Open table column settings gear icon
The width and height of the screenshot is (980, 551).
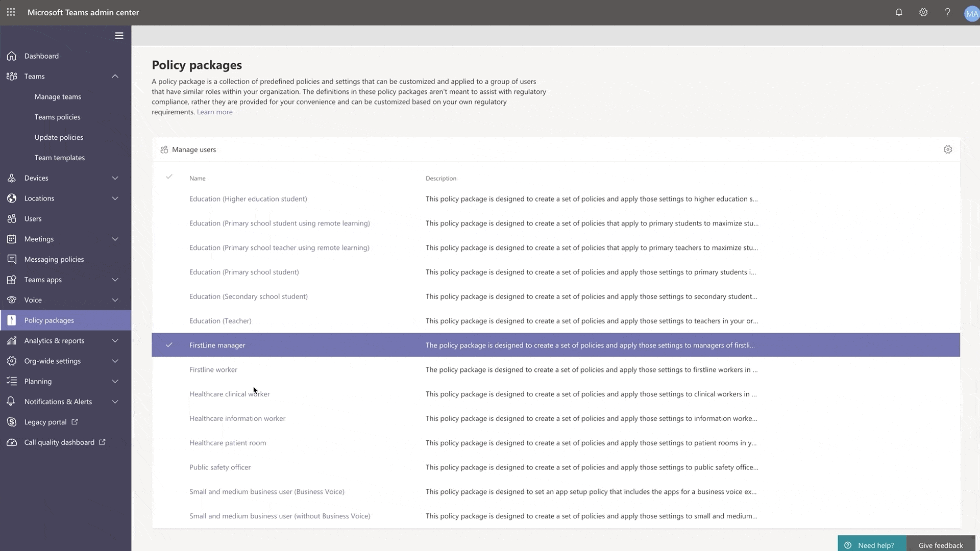948,149
